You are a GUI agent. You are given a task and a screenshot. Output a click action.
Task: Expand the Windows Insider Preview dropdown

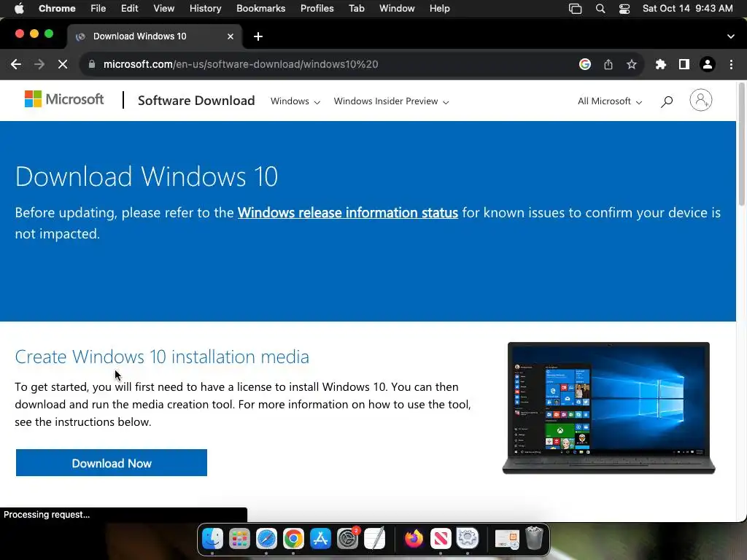[391, 101]
